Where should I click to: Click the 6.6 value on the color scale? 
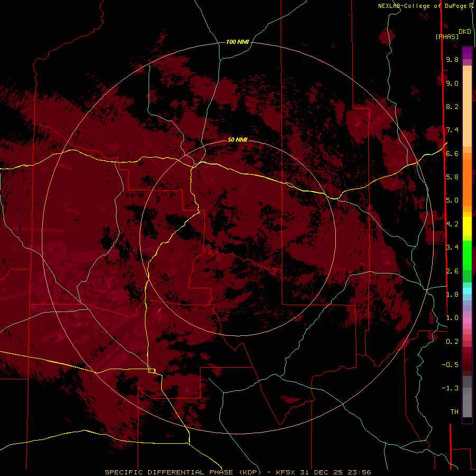(x=452, y=153)
